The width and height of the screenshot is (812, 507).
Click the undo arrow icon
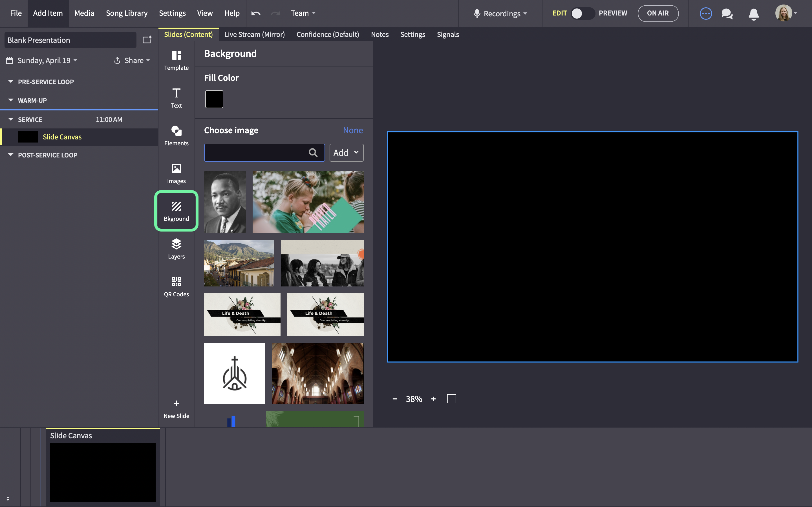coord(256,14)
